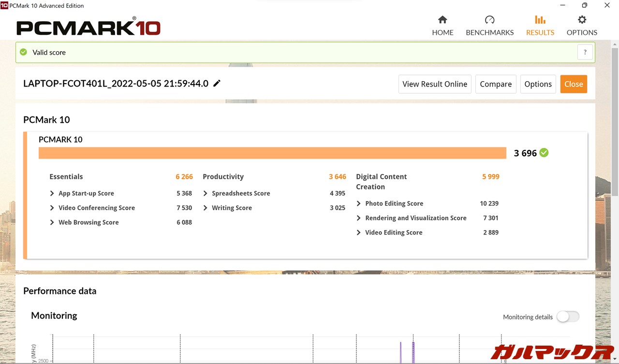This screenshot has height=364, width=619.
Task: Click the question mark help icon
Action: (x=585, y=52)
